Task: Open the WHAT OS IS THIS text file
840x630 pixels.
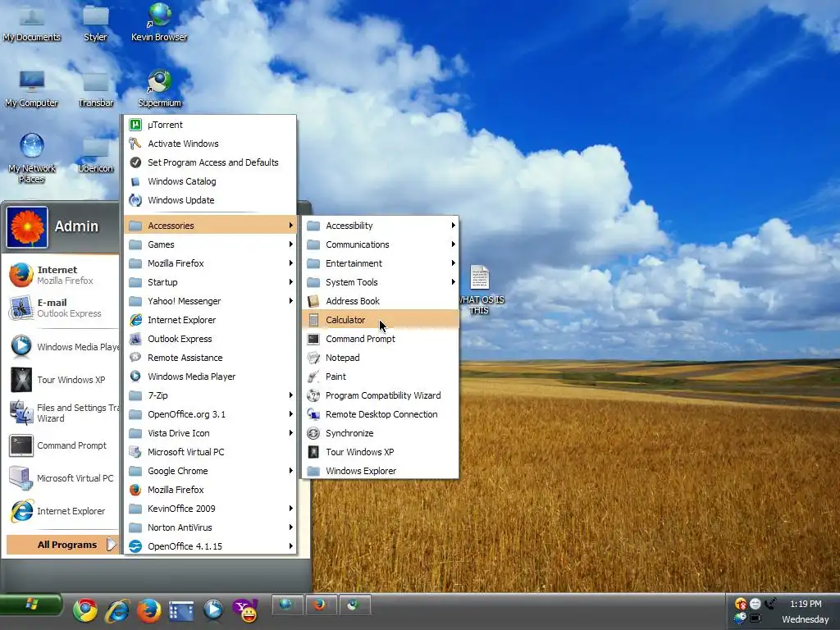Action: [480, 290]
